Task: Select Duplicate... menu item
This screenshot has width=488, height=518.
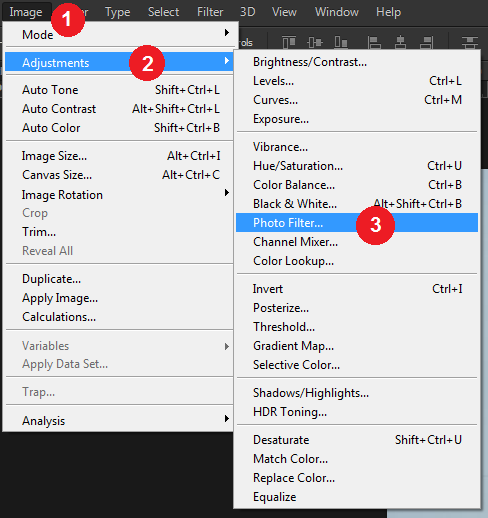Action: 119,279
